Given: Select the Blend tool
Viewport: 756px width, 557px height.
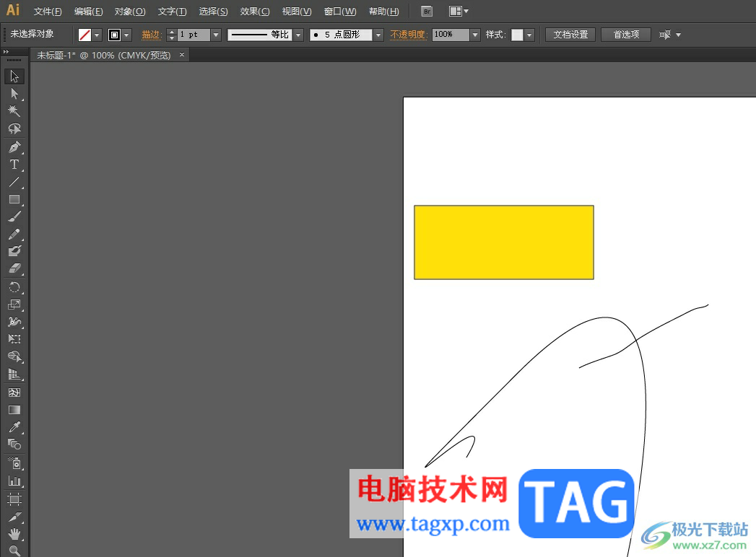Looking at the screenshot, I should pyautogui.click(x=14, y=444).
